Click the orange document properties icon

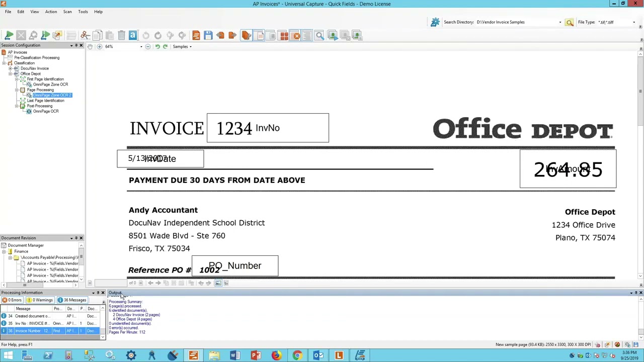[196, 35]
